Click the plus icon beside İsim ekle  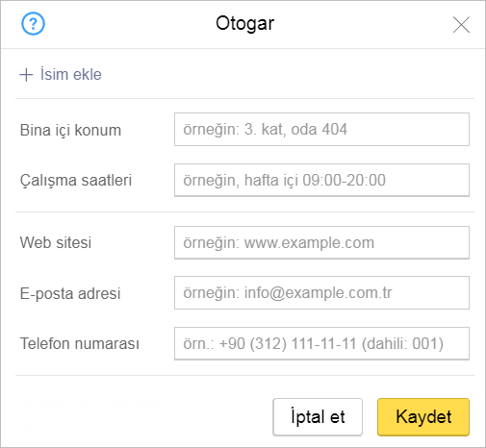coord(26,75)
